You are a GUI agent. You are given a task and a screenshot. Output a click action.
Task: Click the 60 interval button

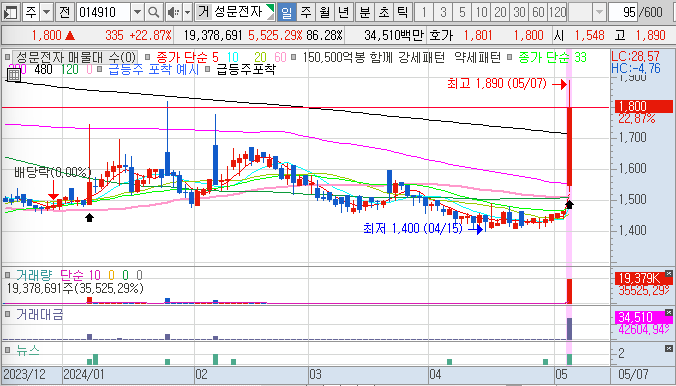pos(538,12)
